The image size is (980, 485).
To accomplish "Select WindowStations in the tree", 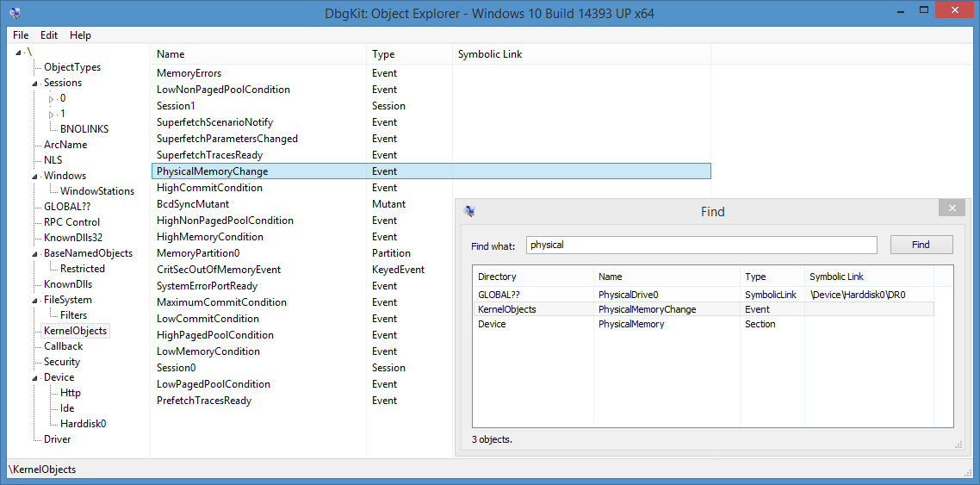I will [96, 190].
